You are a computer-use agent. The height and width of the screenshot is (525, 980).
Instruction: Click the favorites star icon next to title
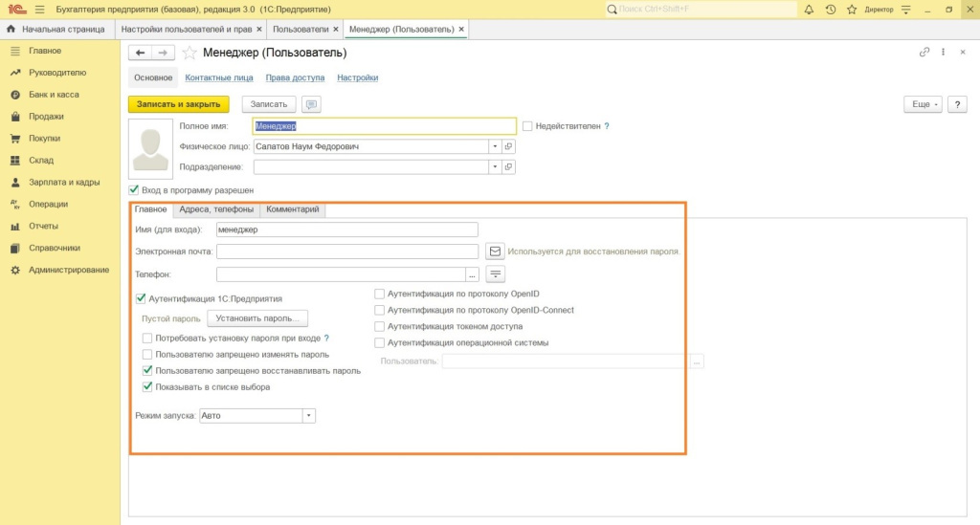tap(189, 53)
